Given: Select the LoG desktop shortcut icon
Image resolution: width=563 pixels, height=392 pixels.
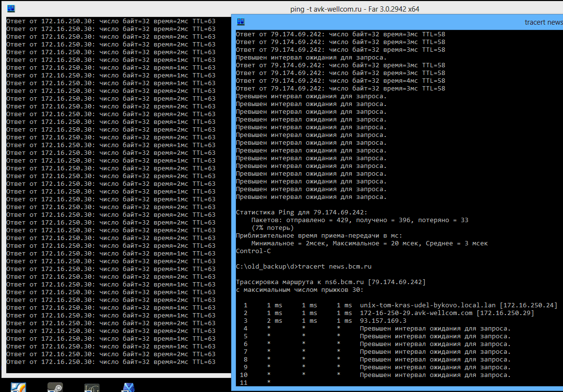Looking at the screenshot, I should coord(92,388).
